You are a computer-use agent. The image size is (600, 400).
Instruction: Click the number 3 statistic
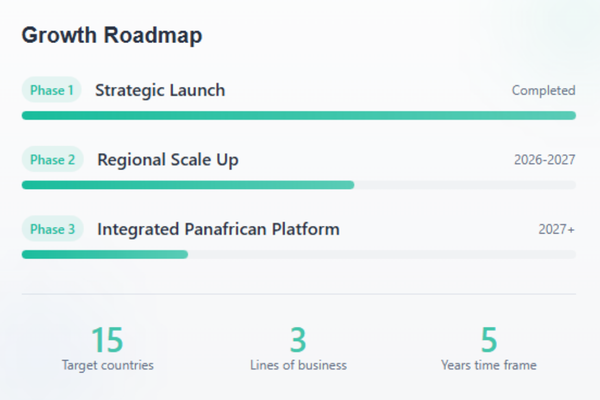(298, 340)
